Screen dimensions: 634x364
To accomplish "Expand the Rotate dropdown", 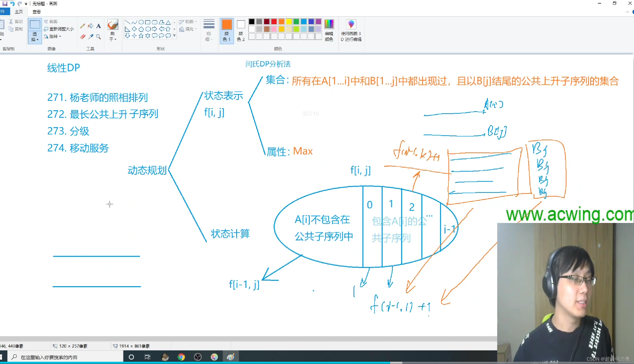I will pos(52,36).
